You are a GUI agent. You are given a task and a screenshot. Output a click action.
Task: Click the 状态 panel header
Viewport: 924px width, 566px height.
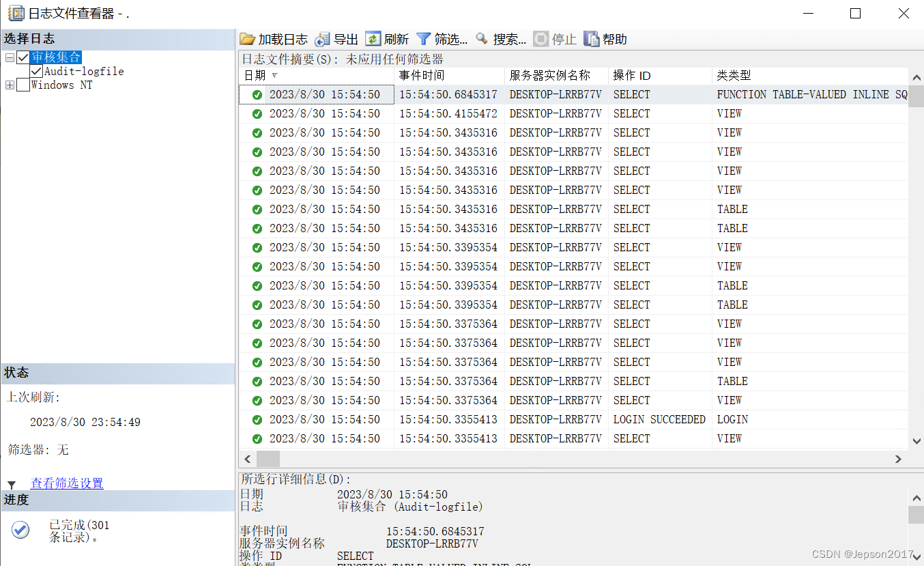tap(118, 373)
